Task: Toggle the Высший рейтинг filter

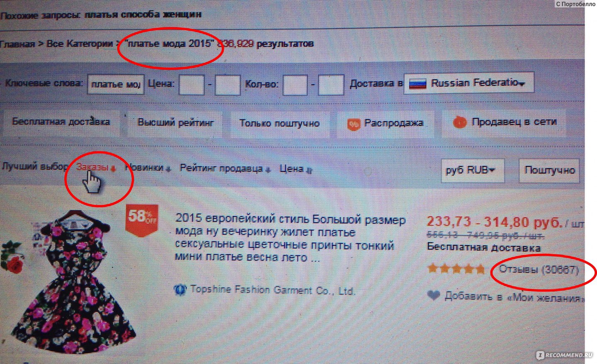Action: 176,123
